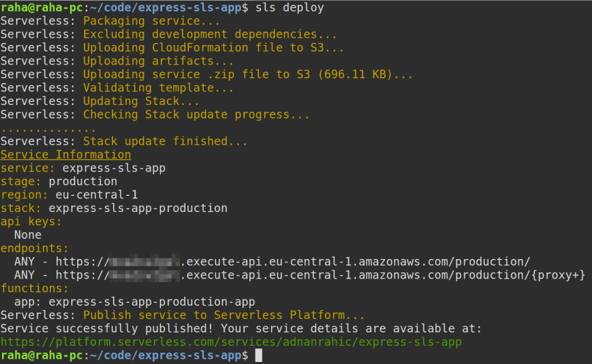Click the 'express-sls-app' service name value
The image size is (592, 364).
(114, 168)
